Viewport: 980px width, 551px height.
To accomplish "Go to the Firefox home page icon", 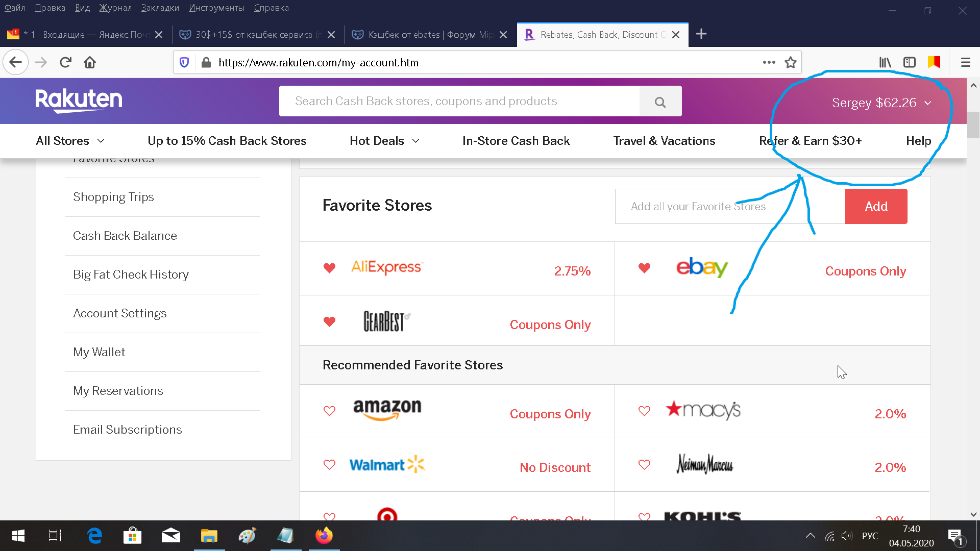I will point(90,63).
